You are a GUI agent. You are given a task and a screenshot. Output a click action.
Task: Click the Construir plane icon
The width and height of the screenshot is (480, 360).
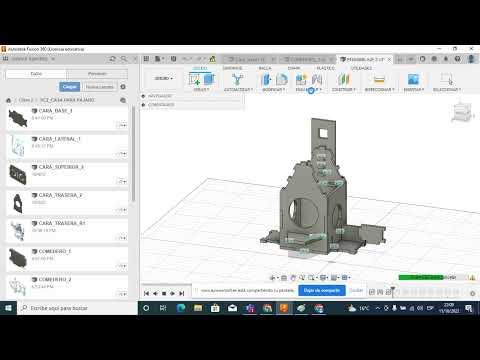tap(344, 79)
